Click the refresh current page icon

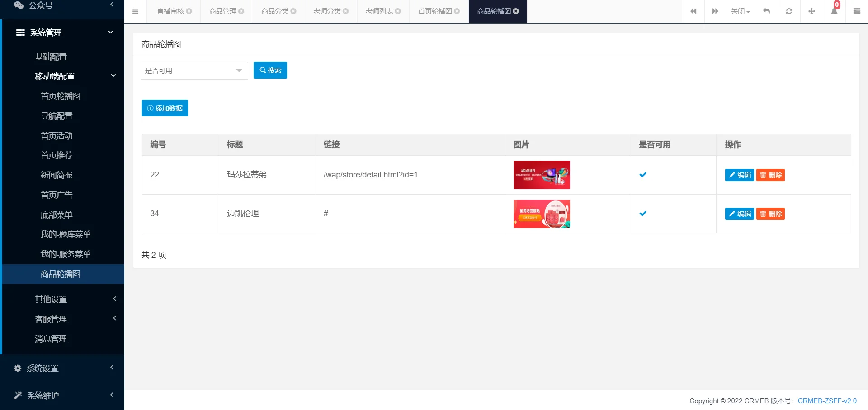pos(789,11)
